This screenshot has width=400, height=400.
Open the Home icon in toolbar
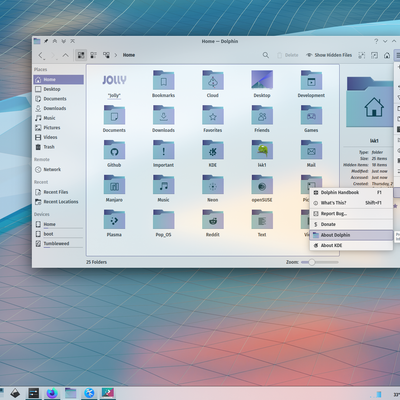tap(387, 55)
